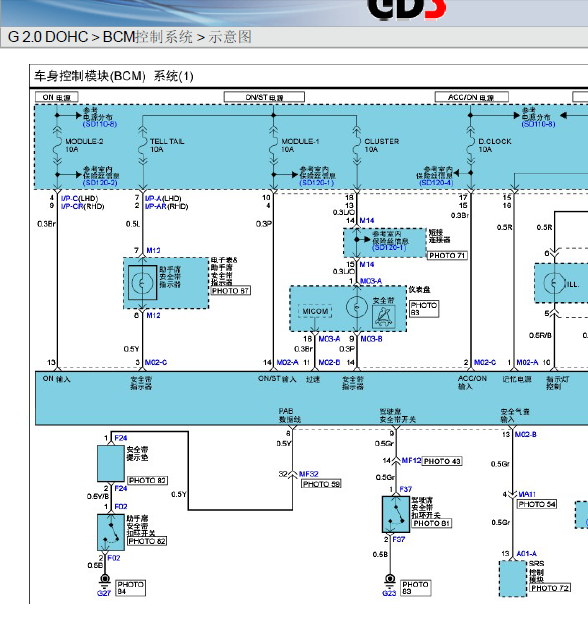Click the M02-C connector label near pin 3
588x641 pixels.
[x=156, y=363]
